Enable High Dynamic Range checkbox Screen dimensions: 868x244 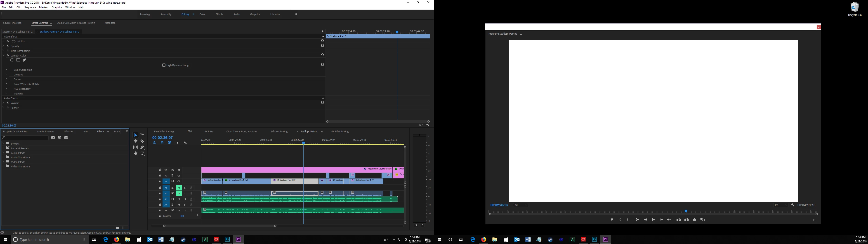tap(164, 65)
